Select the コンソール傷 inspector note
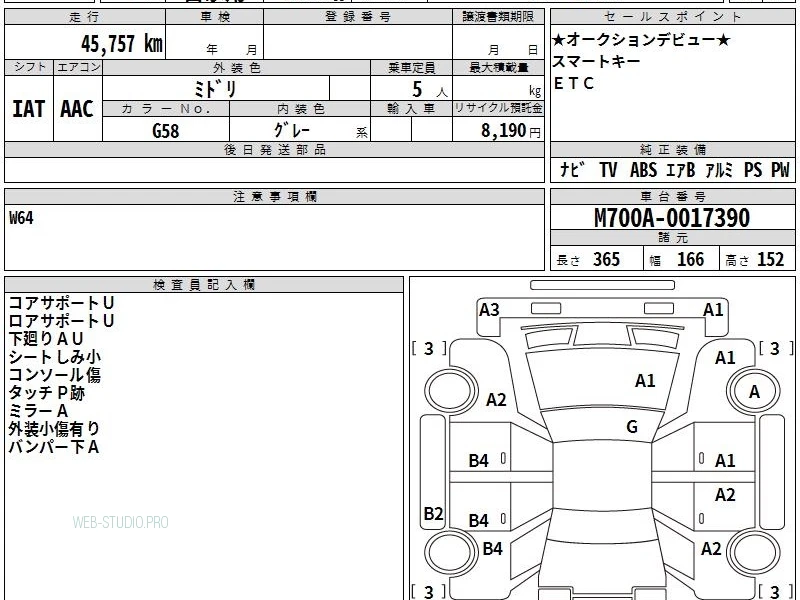This screenshot has height=600, width=800. pyautogui.click(x=55, y=375)
